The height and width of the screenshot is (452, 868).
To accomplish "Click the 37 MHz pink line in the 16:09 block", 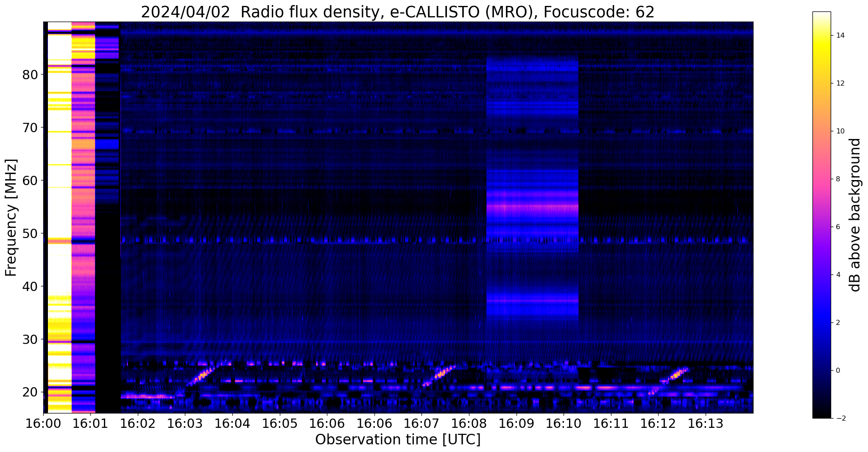I will tap(532, 300).
